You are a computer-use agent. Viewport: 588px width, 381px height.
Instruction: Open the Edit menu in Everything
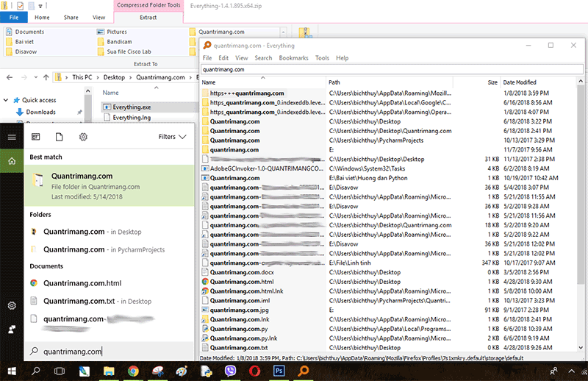tap(223, 58)
